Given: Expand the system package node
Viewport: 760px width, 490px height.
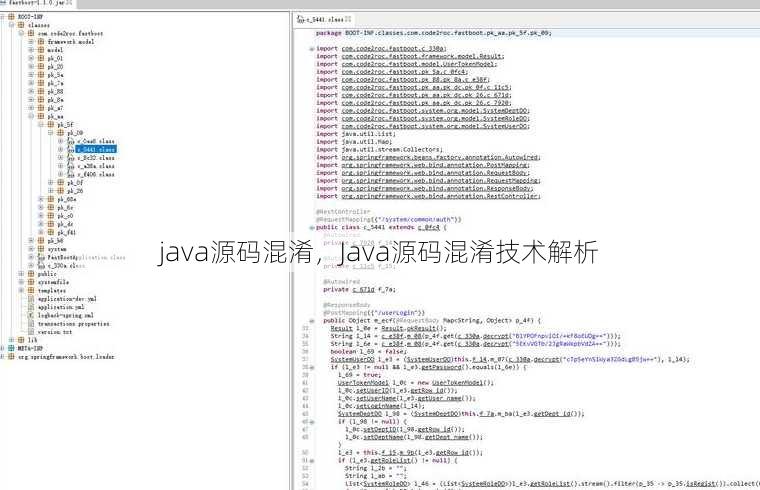Looking at the screenshot, I should click(31, 249).
